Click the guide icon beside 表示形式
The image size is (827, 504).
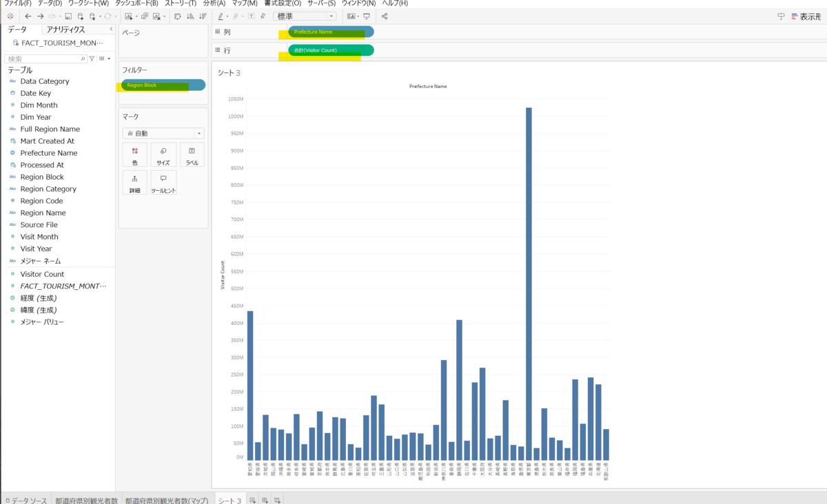click(781, 17)
